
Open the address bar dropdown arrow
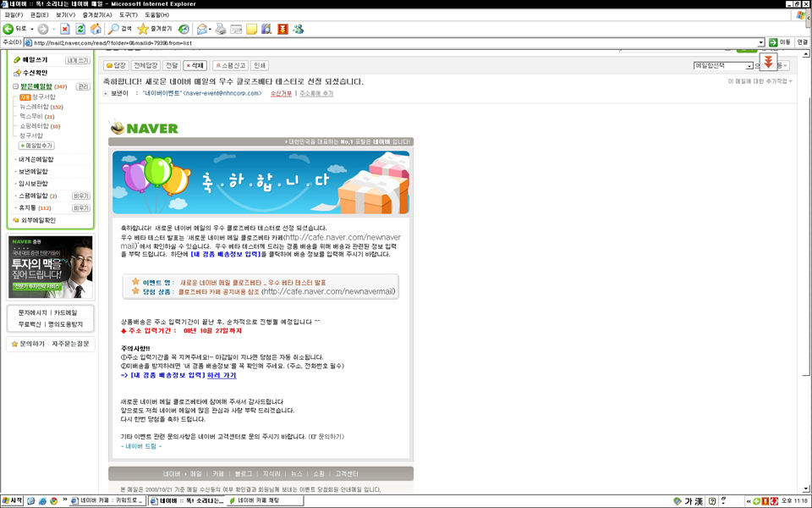pyautogui.click(x=760, y=42)
